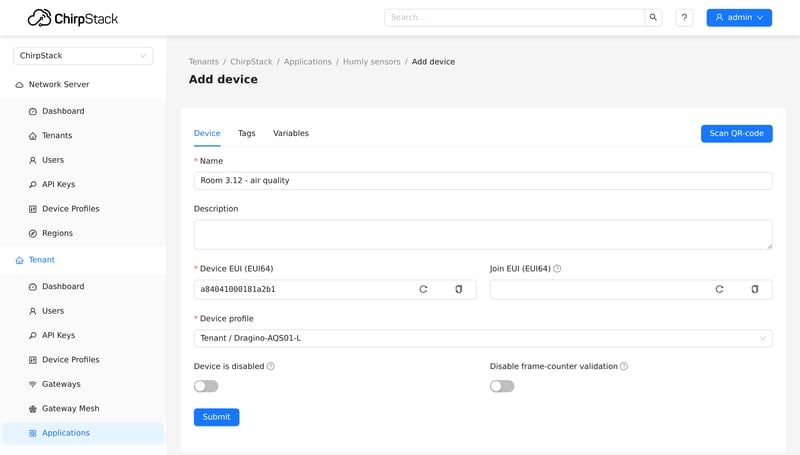Show the Device is disabled help icon
Screen dimensions: 800x455
click(271, 366)
